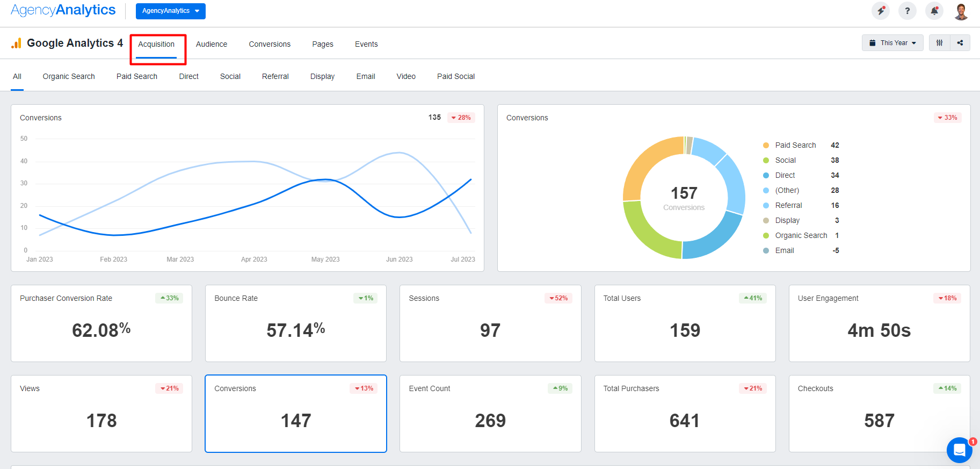Open the dashboard settings sliders icon

pyautogui.click(x=939, y=43)
